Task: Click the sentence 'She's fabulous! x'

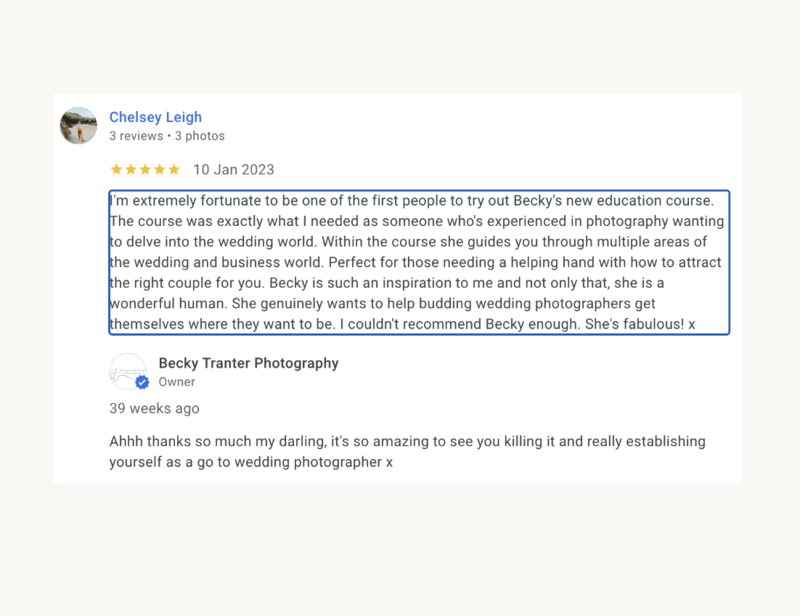Action: pyautogui.click(x=640, y=324)
